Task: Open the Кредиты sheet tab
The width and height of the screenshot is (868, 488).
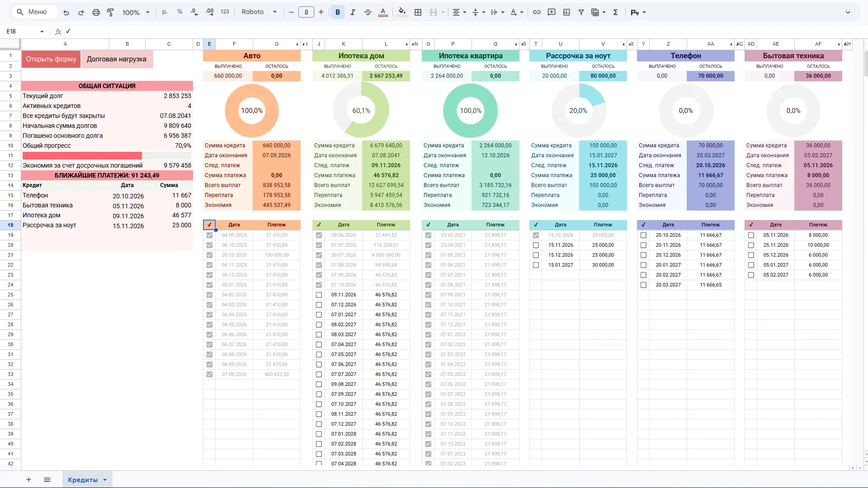Action: click(87, 480)
